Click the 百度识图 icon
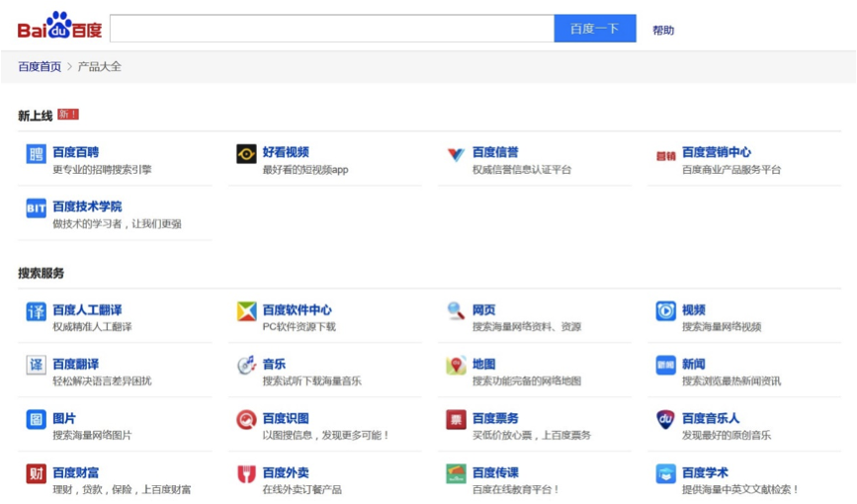Image resolution: width=857 pixels, height=504 pixels. 246,419
